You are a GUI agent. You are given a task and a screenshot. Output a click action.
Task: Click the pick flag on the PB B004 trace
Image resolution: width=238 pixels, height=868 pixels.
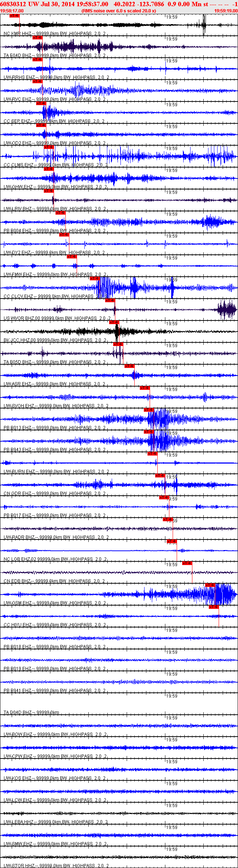(61, 213)
